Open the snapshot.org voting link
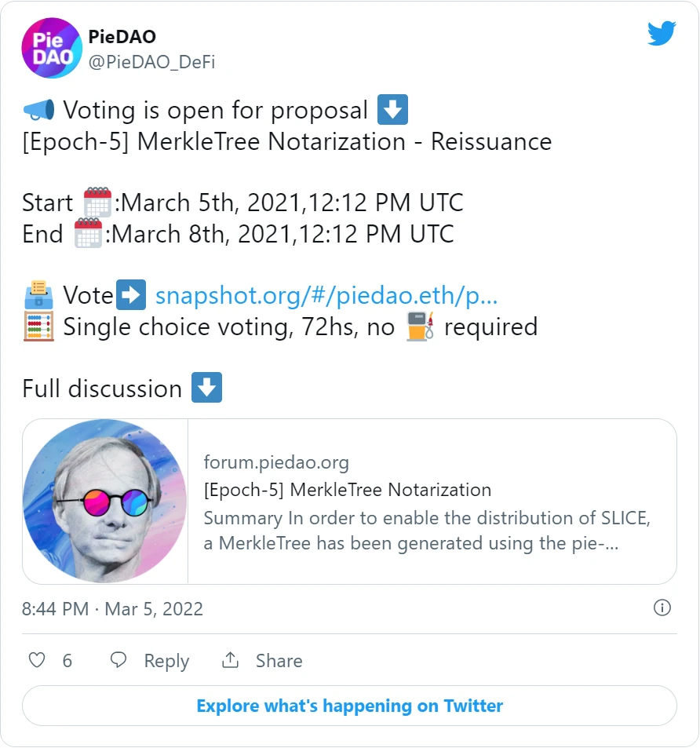The height and width of the screenshot is (748, 700). [x=326, y=295]
